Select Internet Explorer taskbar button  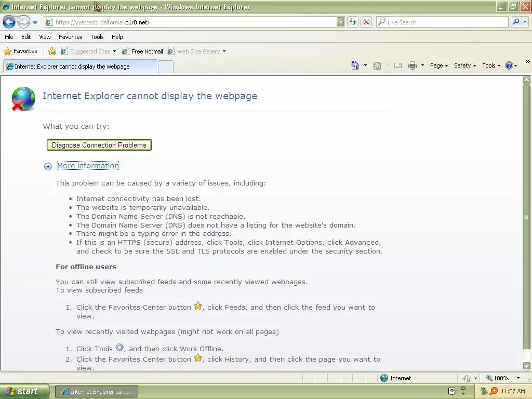click(97, 392)
